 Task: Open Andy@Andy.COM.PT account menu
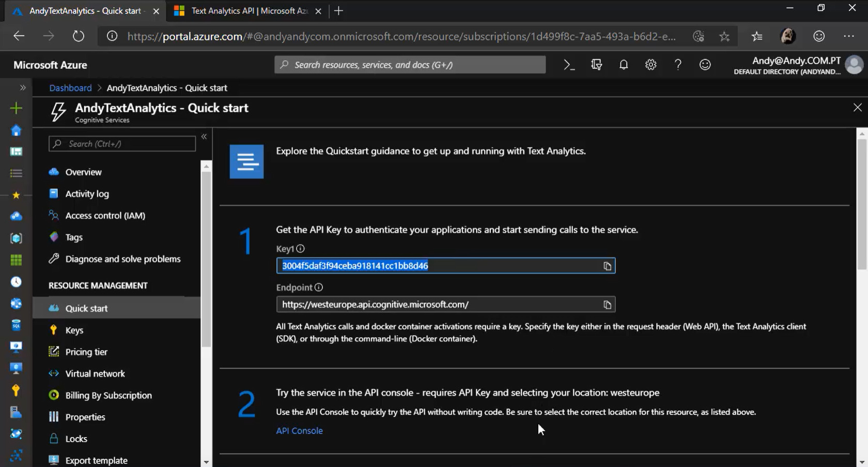coord(798,65)
